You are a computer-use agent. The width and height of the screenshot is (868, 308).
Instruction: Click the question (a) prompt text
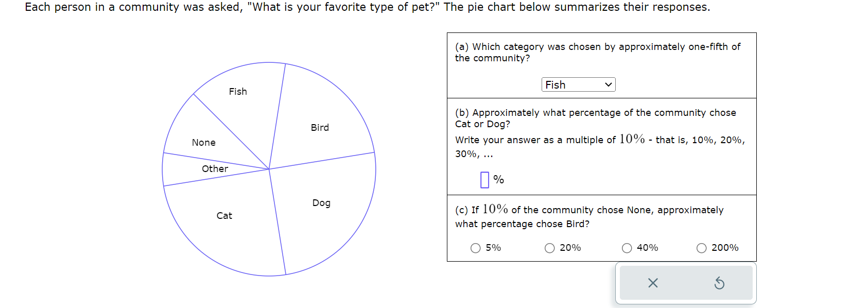click(x=597, y=52)
